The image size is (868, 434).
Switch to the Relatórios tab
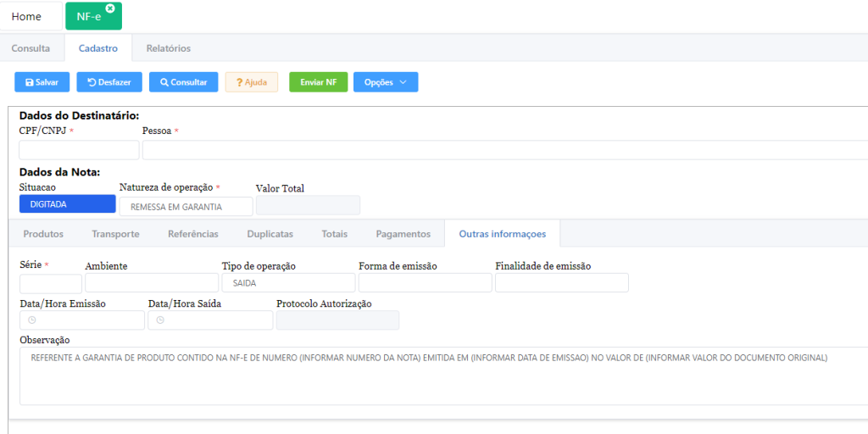click(168, 48)
